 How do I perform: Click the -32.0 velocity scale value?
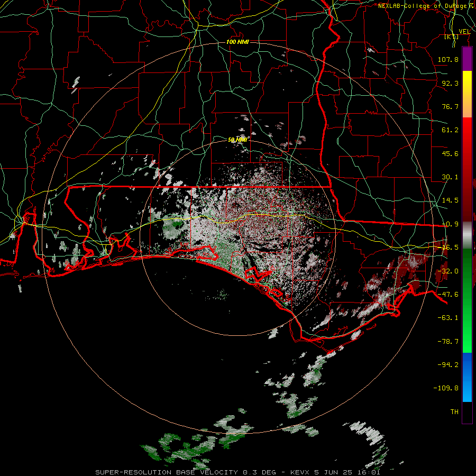(x=448, y=271)
